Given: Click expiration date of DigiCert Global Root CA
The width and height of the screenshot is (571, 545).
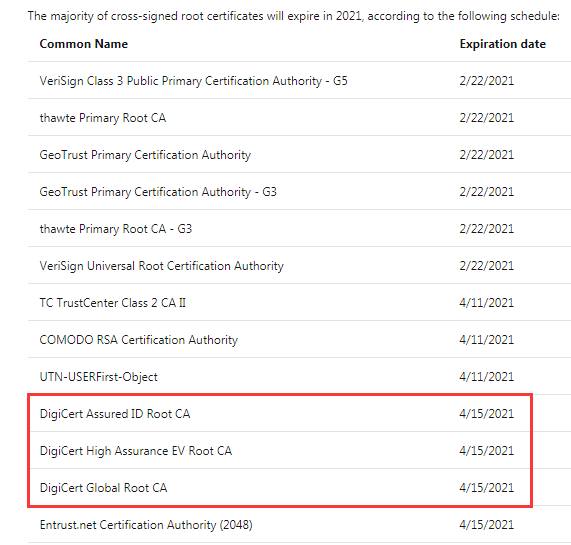Looking at the screenshot, I should [x=487, y=488].
